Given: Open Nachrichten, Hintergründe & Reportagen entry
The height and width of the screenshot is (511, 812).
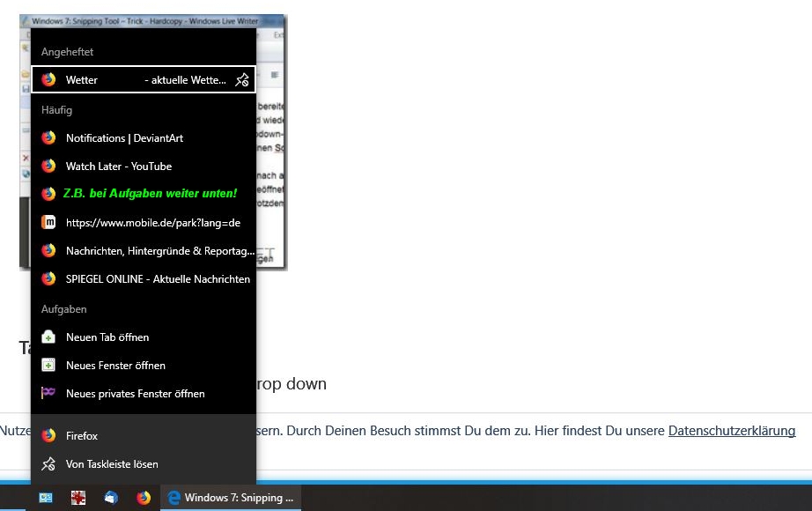Looking at the screenshot, I should (144, 251).
